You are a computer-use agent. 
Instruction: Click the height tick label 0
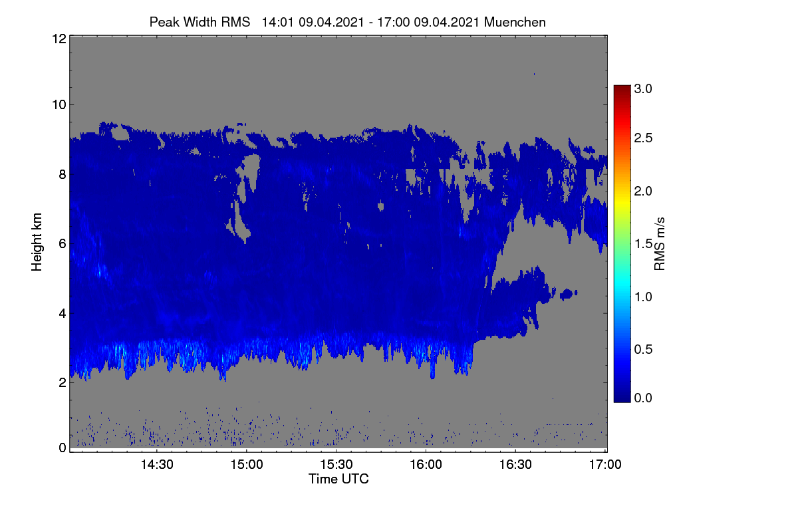coord(62,447)
